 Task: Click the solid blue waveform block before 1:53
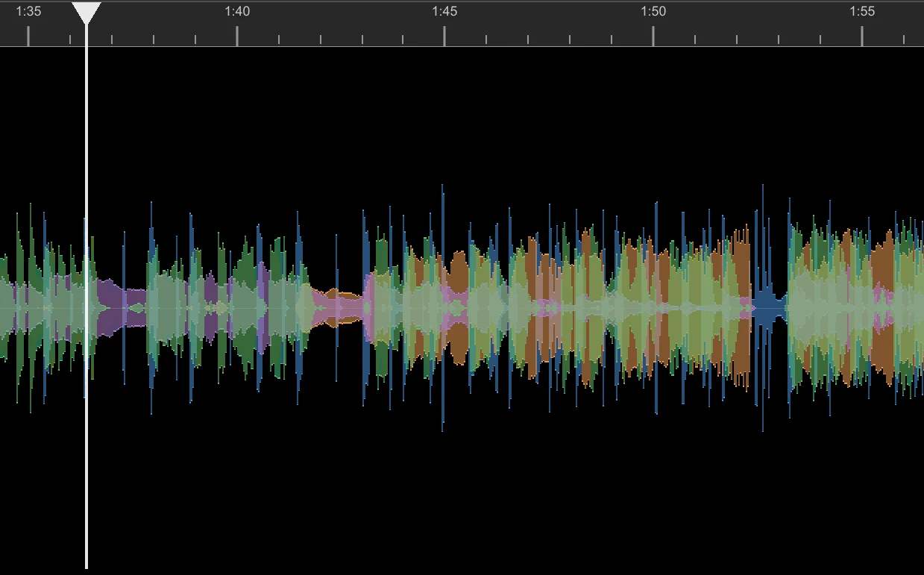pos(770,307)
